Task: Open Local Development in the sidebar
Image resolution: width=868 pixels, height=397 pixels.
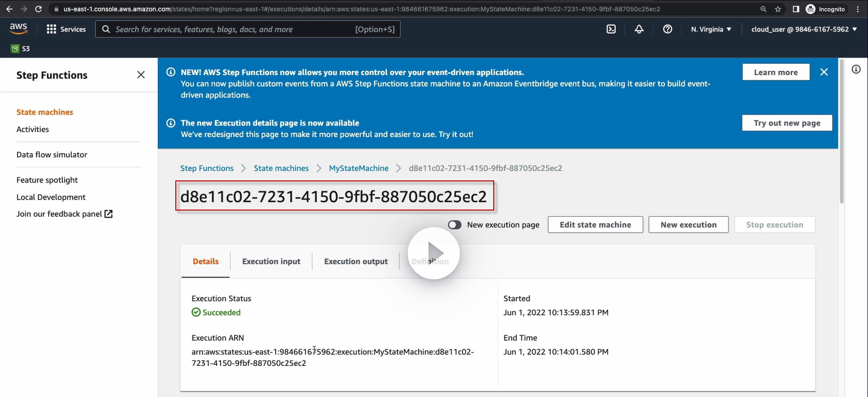Action: [51, 197]
